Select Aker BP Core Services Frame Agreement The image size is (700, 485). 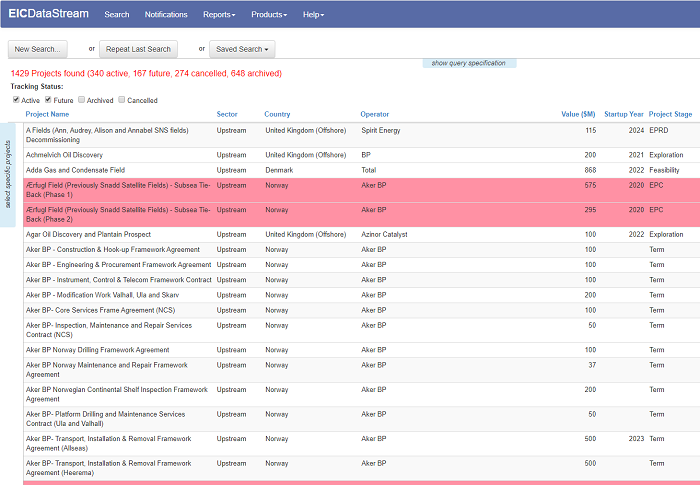point(362,310)
